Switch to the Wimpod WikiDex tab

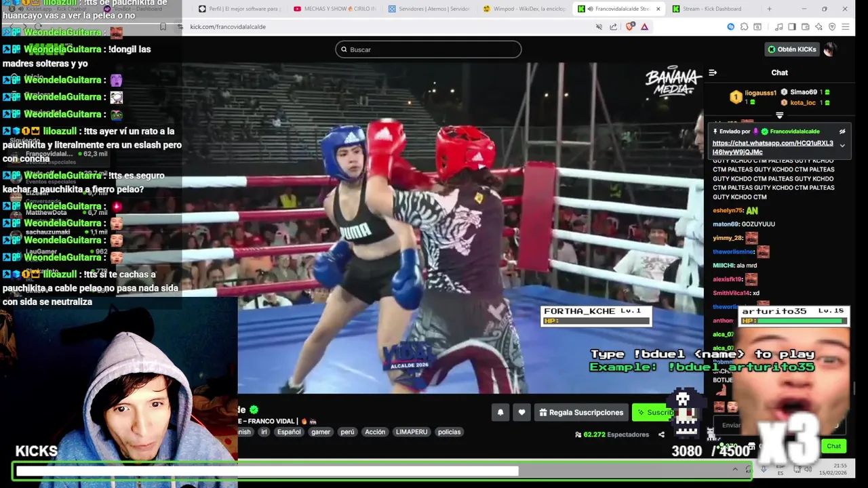pyautogui.click(x=524, y=9)
